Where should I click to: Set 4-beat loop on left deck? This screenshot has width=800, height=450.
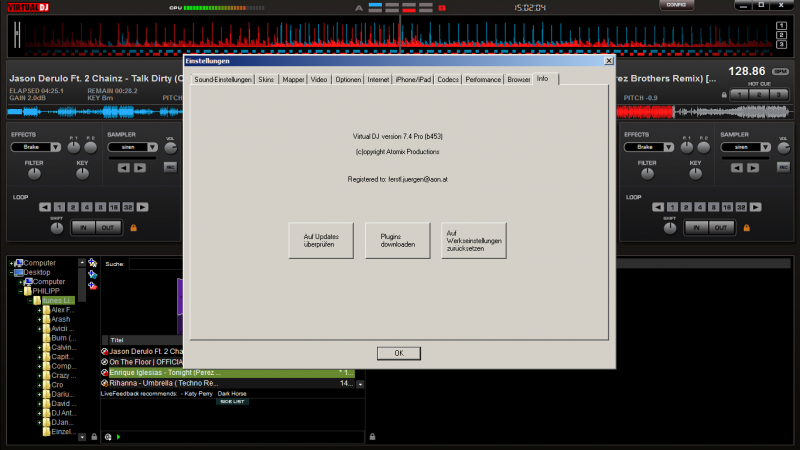[x=87, y=207]
